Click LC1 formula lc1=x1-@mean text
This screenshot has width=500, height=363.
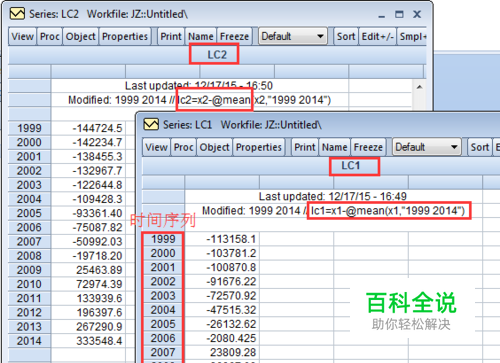click(388, 210)
